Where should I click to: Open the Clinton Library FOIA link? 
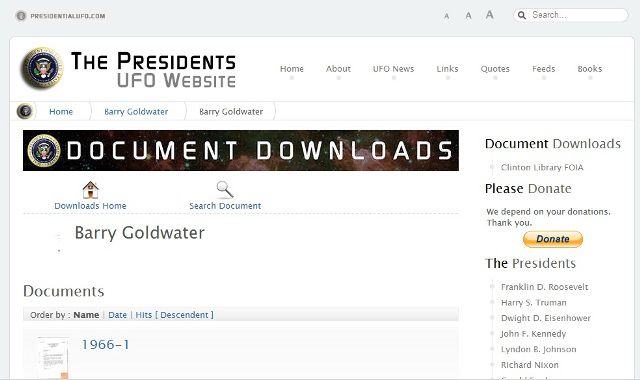[x=542, y=167]
